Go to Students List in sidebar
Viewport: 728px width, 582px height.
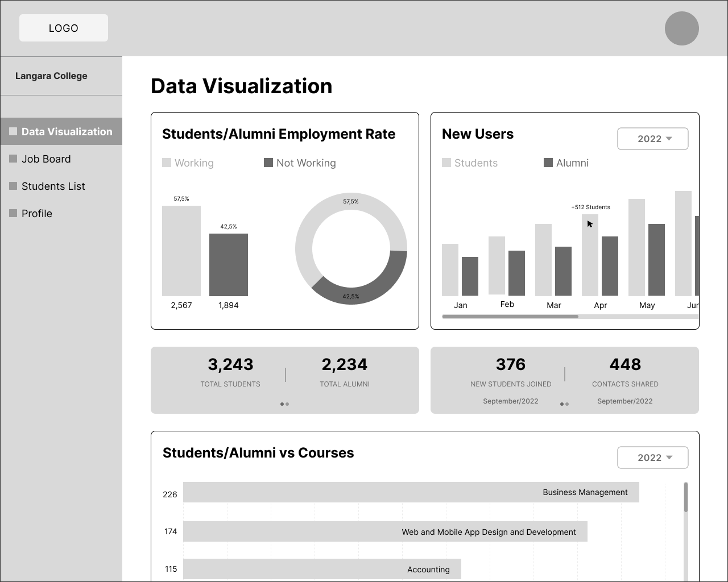click(53, 186)
